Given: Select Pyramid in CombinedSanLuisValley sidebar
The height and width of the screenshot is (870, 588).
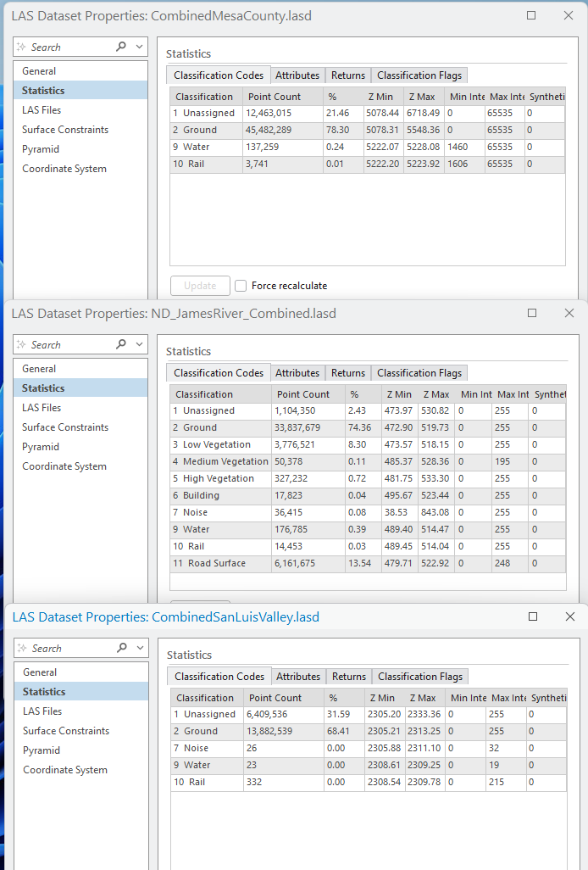Looking at the screenshot, I should [x=42, y=750].
